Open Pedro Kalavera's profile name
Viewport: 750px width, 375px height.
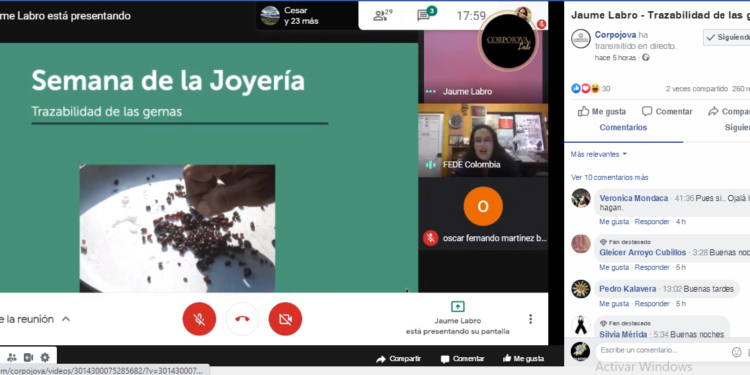[x=628, y=289]
